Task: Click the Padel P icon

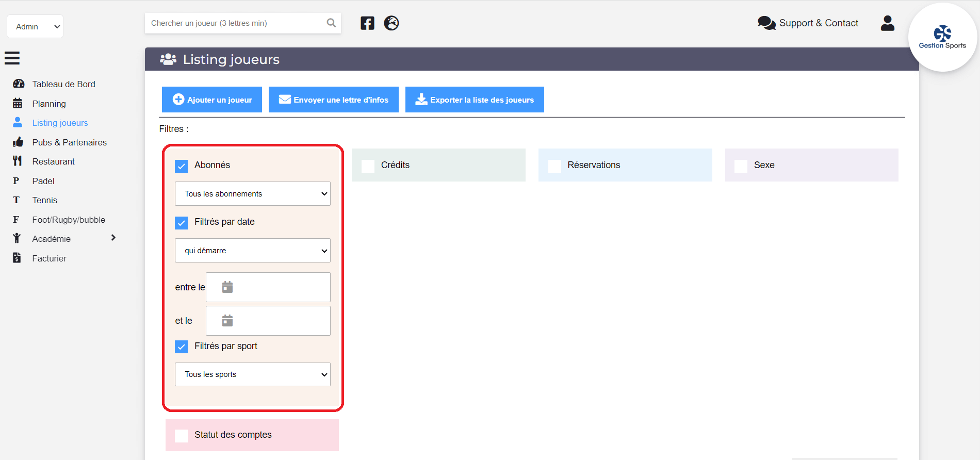Action: point(16,180)
